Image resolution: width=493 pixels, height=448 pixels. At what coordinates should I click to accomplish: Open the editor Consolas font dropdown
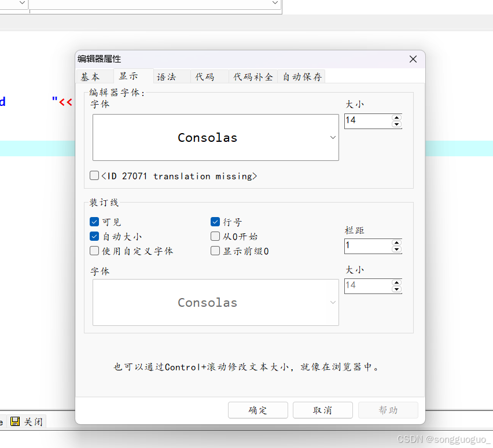click(x=333, y=137)
